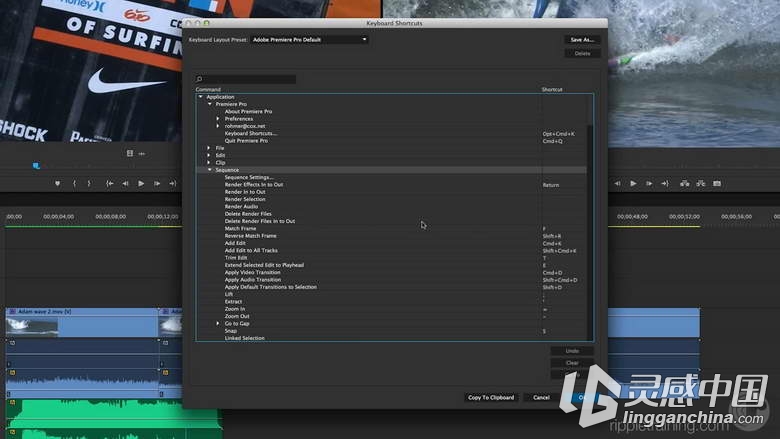Screen dimensions: 780x439
Task: Select the Keyboard Shortcuts... command row
Action: pos(391,134)
